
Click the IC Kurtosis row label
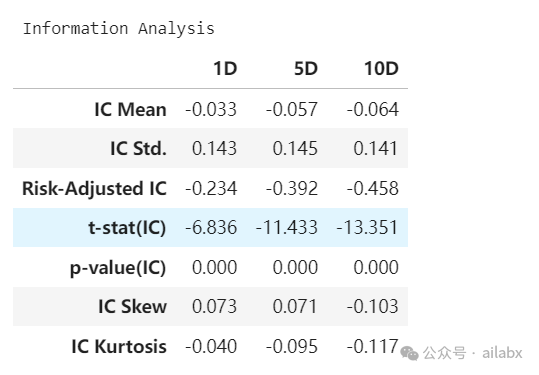(x=119, y=346)
